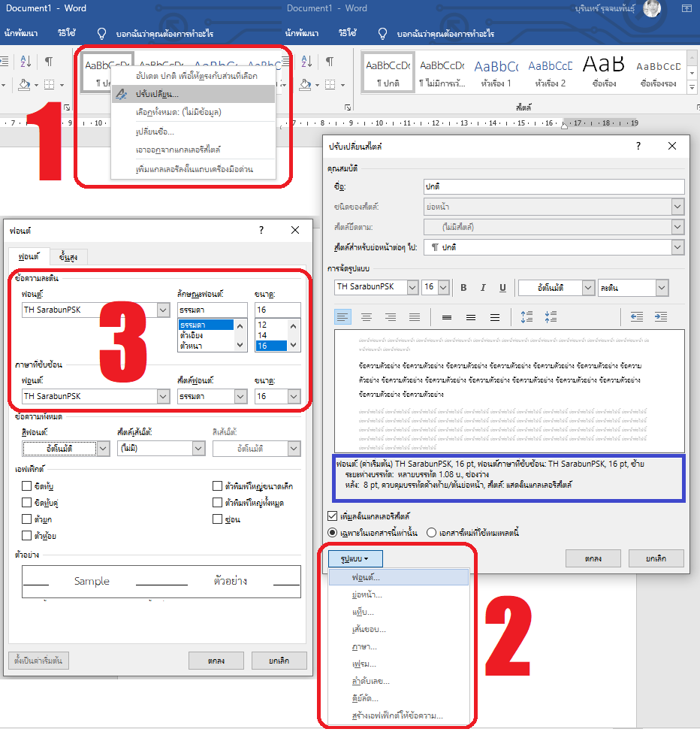Open the รูปแบบ format dropdown button
The image size is (700, 732).
(356, 558)
